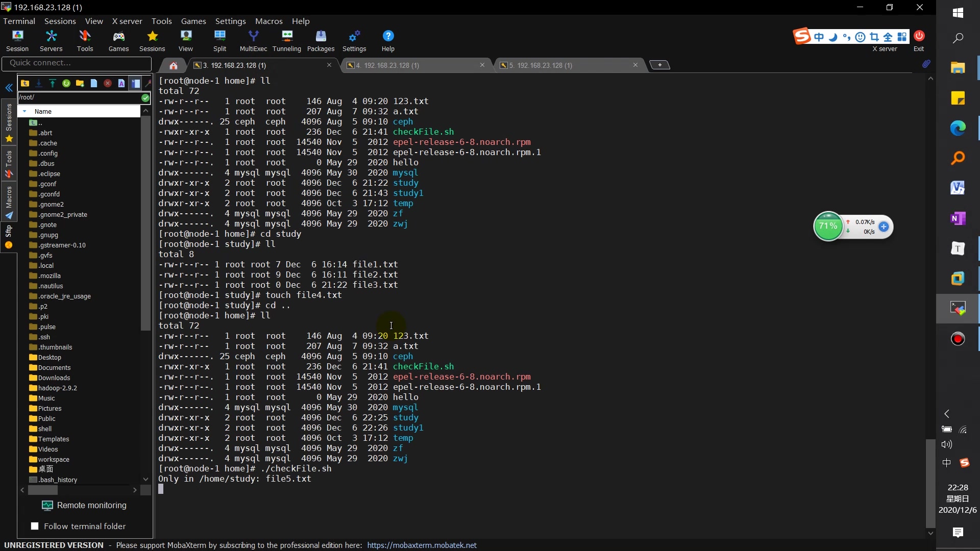Open Remote monitoring
Screen dimensions: 980x551
click(x=85, y=505)
